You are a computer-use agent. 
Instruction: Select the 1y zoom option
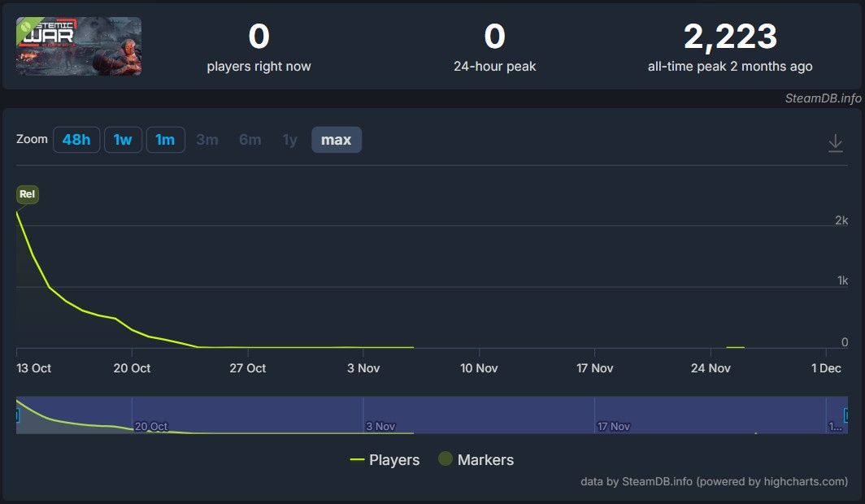pyautogui.click(x=290, y=140)
